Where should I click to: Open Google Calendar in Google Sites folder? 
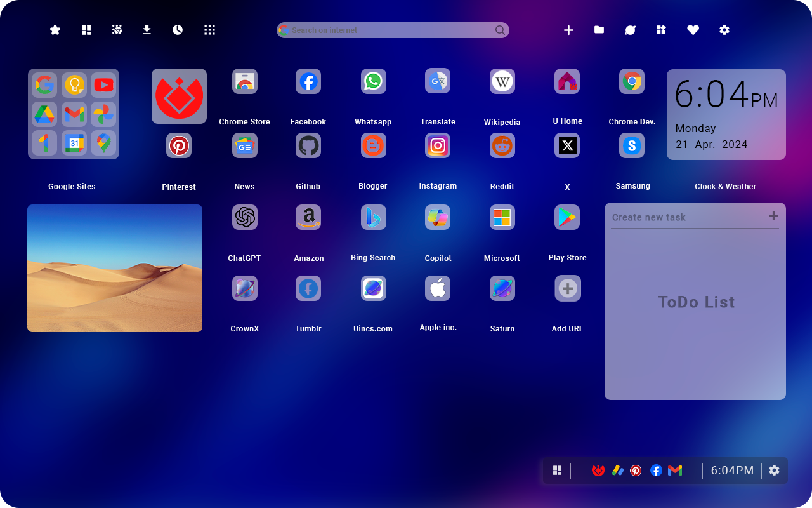[x=74, y=143]
